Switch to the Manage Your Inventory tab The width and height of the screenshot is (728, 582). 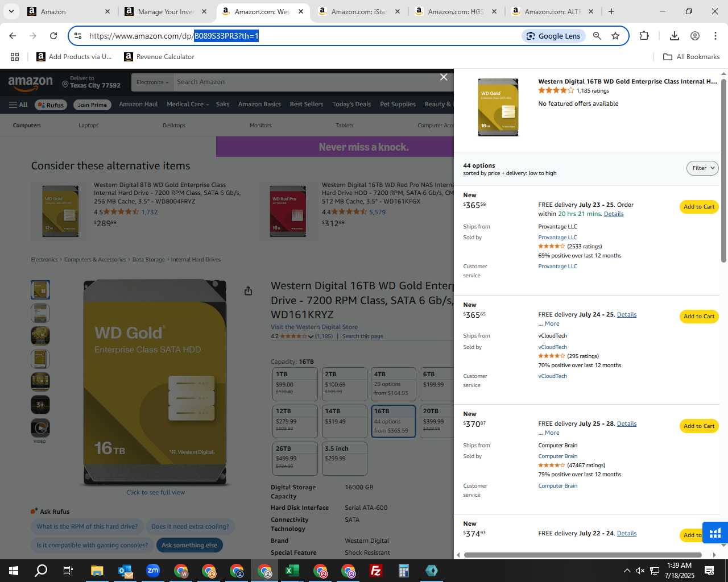[166, 11]
